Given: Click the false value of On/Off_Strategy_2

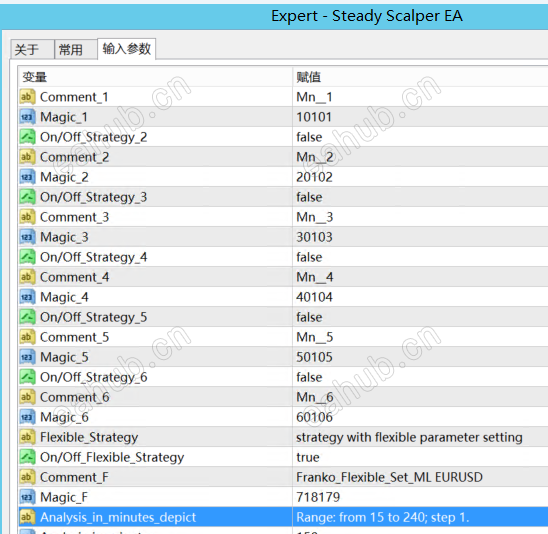Looking at the screenshot, I should [x=420, y=137].
